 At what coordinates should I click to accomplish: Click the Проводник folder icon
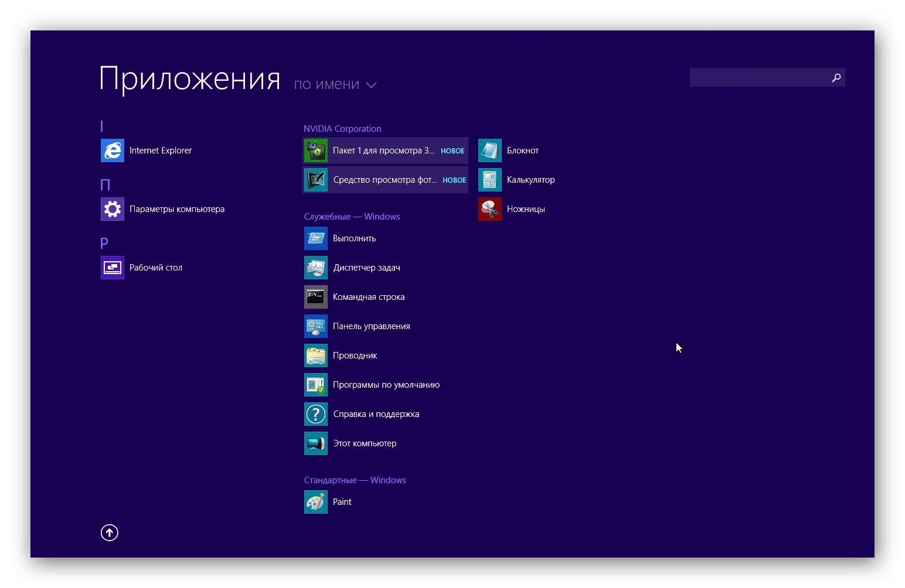[316, 355]
